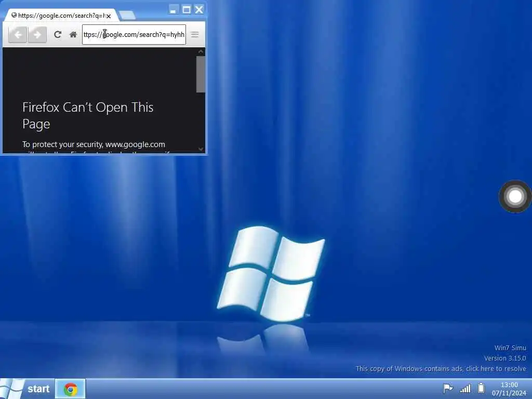The height and width of the screenshot is (399, 532).
Task: Click the scrollbar down arrow
Action: (x=201, y=149)
